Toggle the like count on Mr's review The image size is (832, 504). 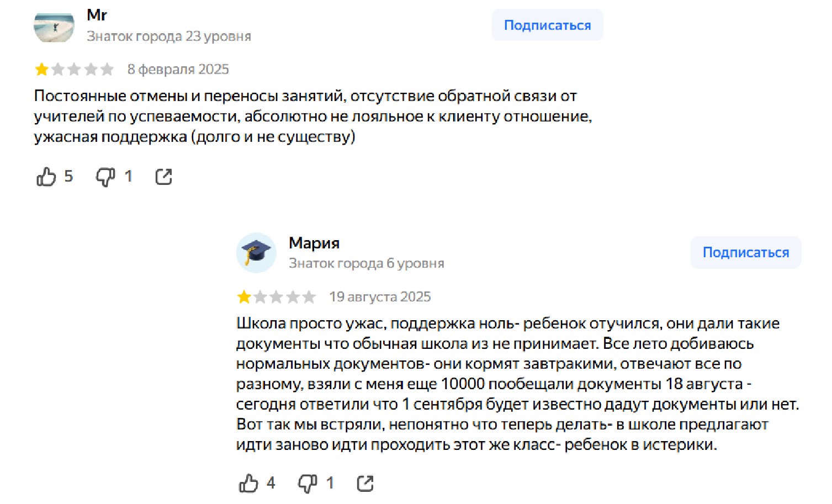(x=68, y=177)
